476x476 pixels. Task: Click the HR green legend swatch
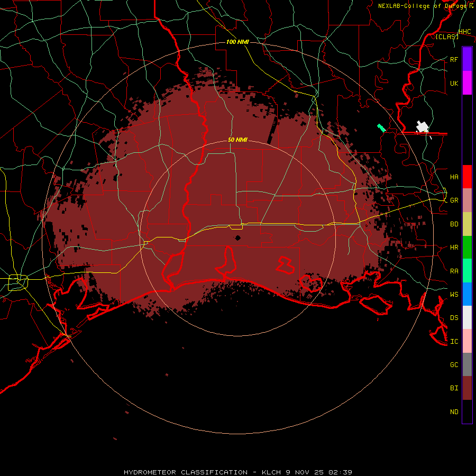click(467, 247)
